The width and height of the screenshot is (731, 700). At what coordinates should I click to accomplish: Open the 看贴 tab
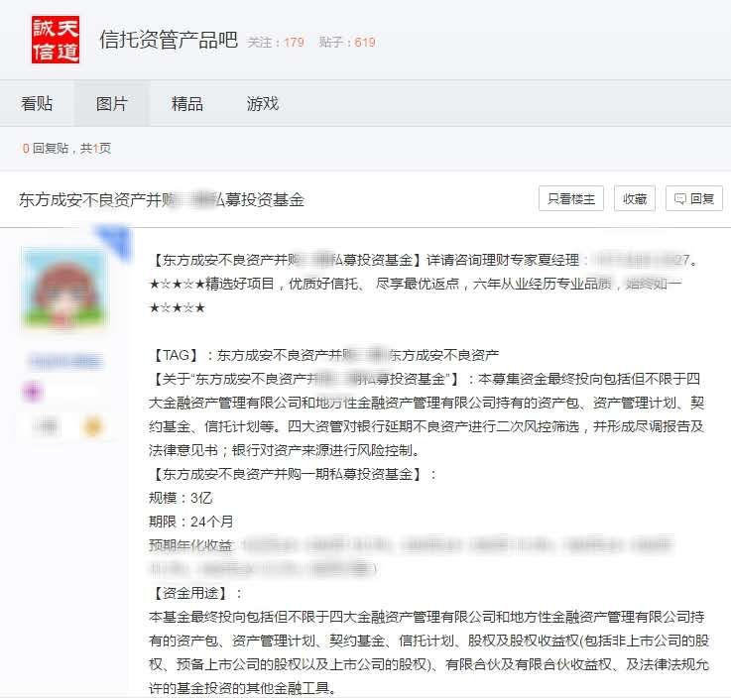pyautogui.click(x=37, y=103)
